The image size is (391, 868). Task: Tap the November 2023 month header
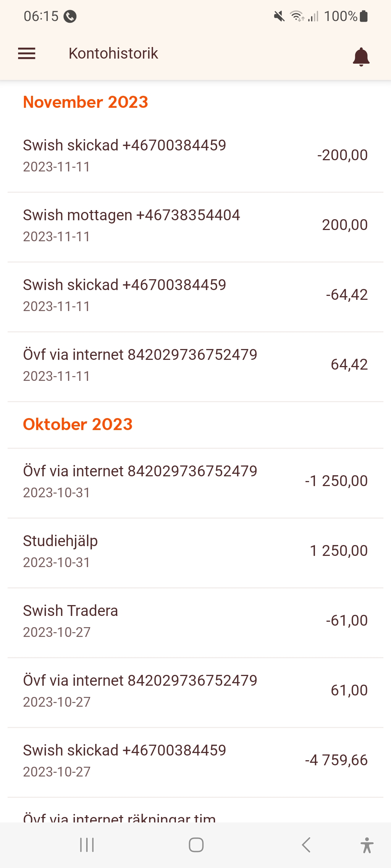pos(85,102)
